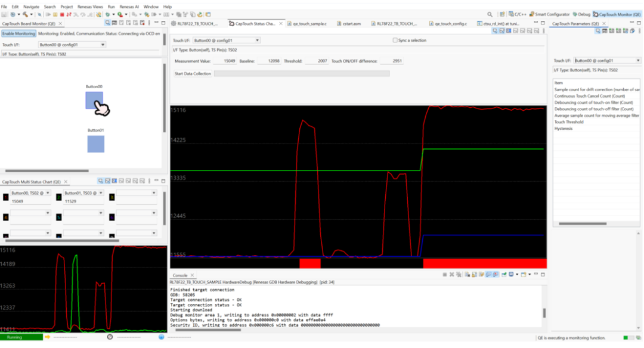
Task: Switch to the qe_touch_config.c tab
Action: coord(451,24)
